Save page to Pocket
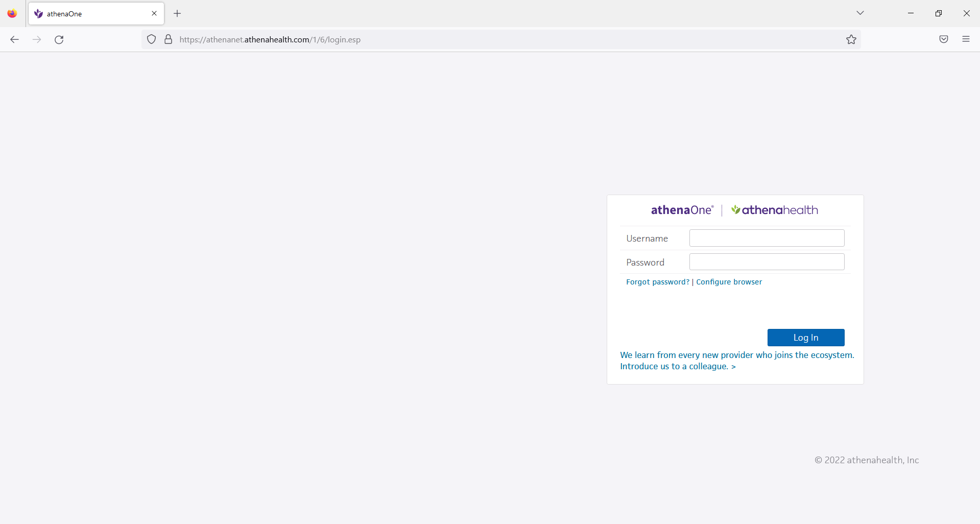 tap(943, 39)
